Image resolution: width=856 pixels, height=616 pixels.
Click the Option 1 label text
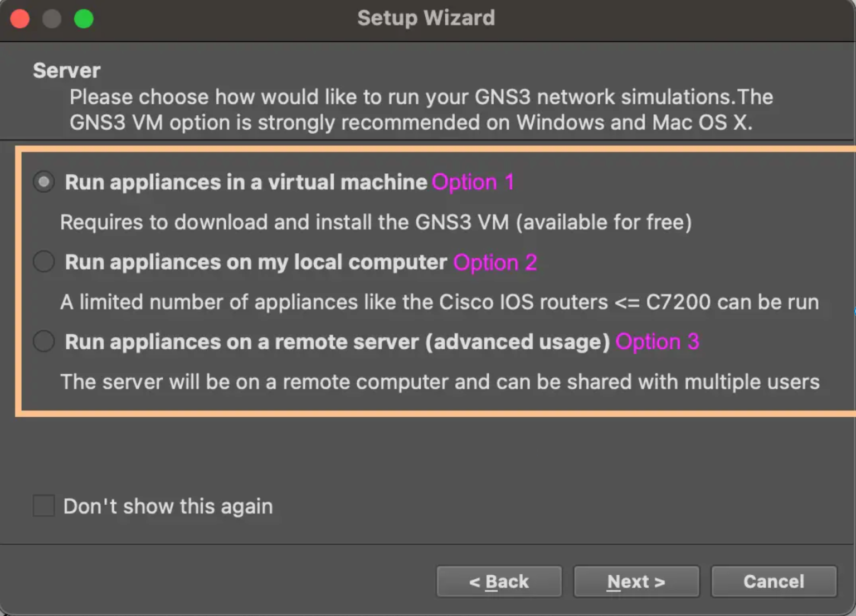point(473,182)
